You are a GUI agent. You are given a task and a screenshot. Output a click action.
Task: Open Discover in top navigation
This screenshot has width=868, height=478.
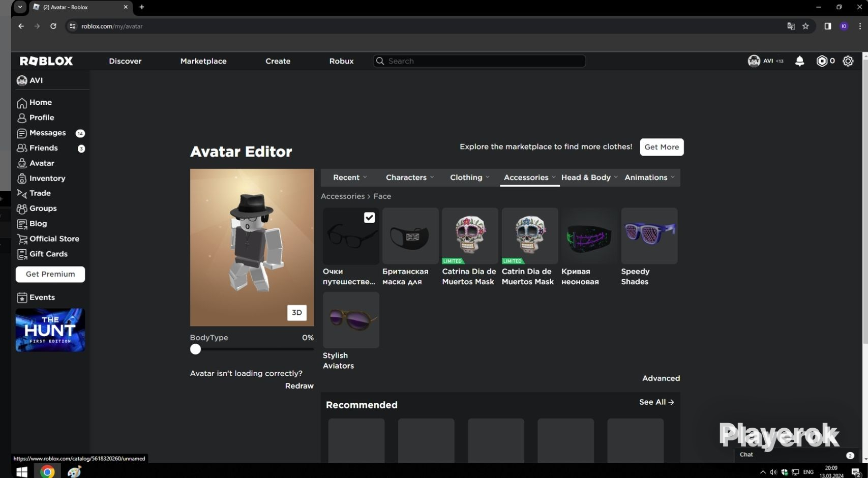coord(125,61)
